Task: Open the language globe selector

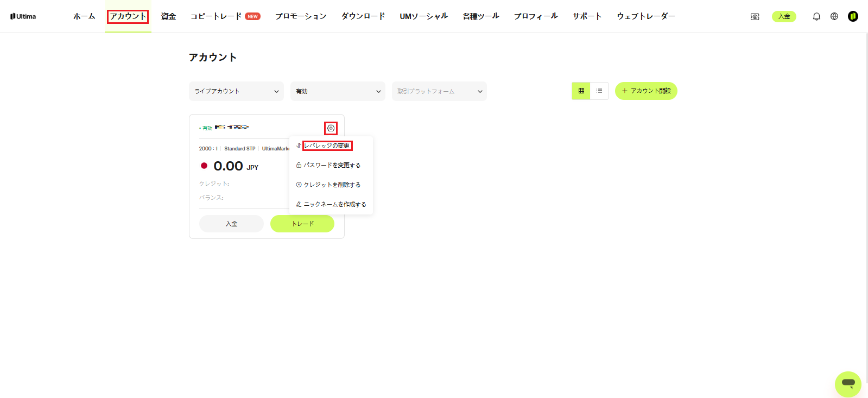Action: (x=834, y=16)
